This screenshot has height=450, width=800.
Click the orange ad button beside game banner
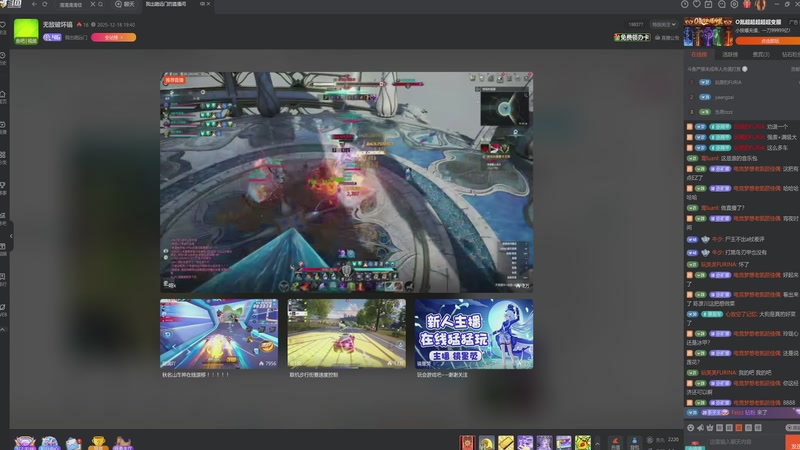pos(767,41)
